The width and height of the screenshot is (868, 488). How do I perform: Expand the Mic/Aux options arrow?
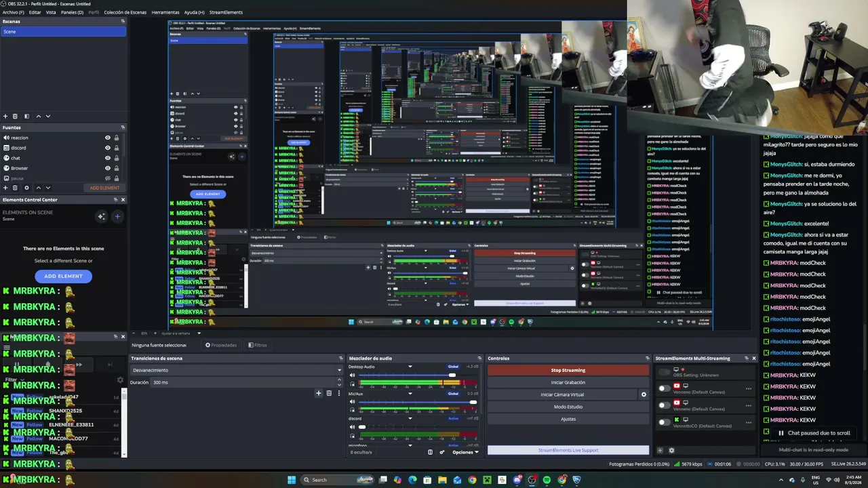(410, 393)
